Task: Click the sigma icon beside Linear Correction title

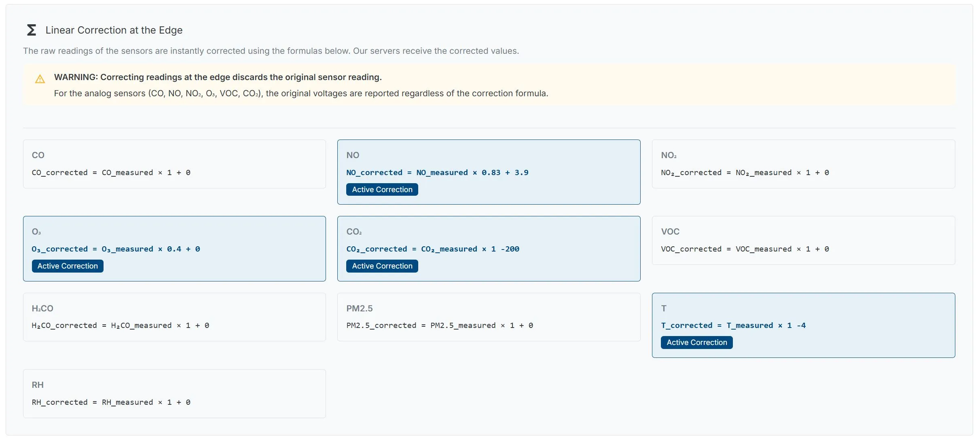Action: (x=31, y=30)
